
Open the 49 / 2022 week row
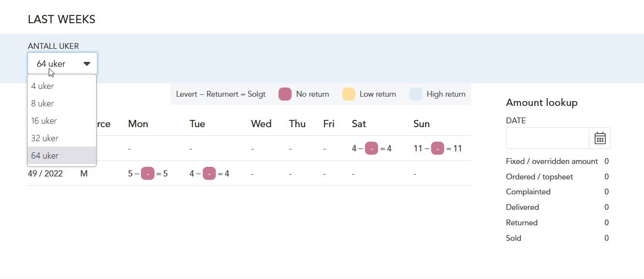249,173
